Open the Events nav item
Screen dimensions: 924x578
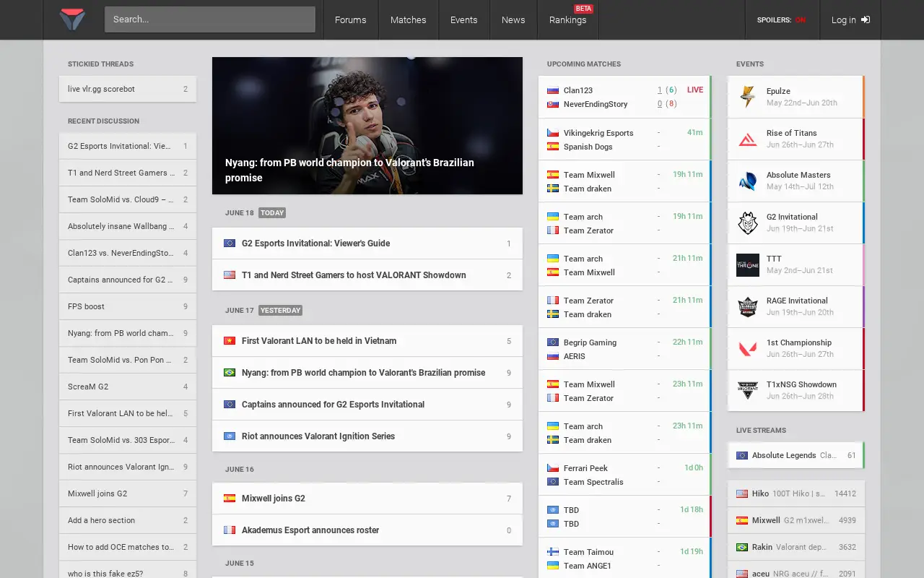pos(464,20)
